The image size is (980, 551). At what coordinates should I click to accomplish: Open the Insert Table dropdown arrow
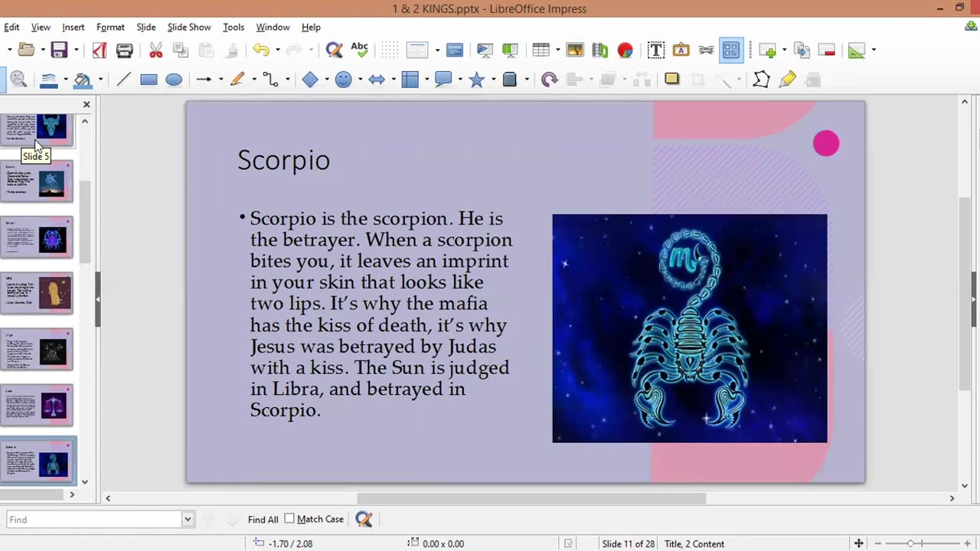coord(557,51)
